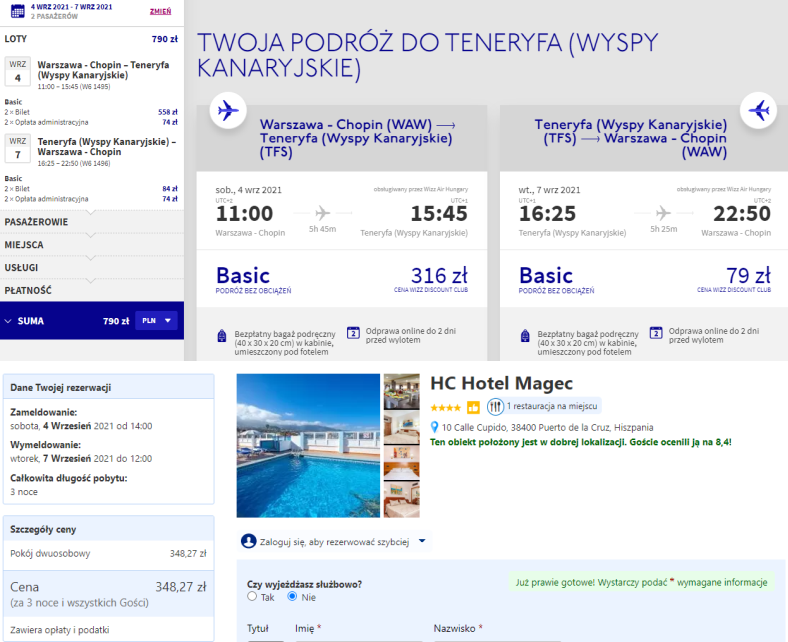The height and width of the screenshot is (642, 788).
Task: Click the 1 restauracja na miejscu badge
Action: (543, 406)
